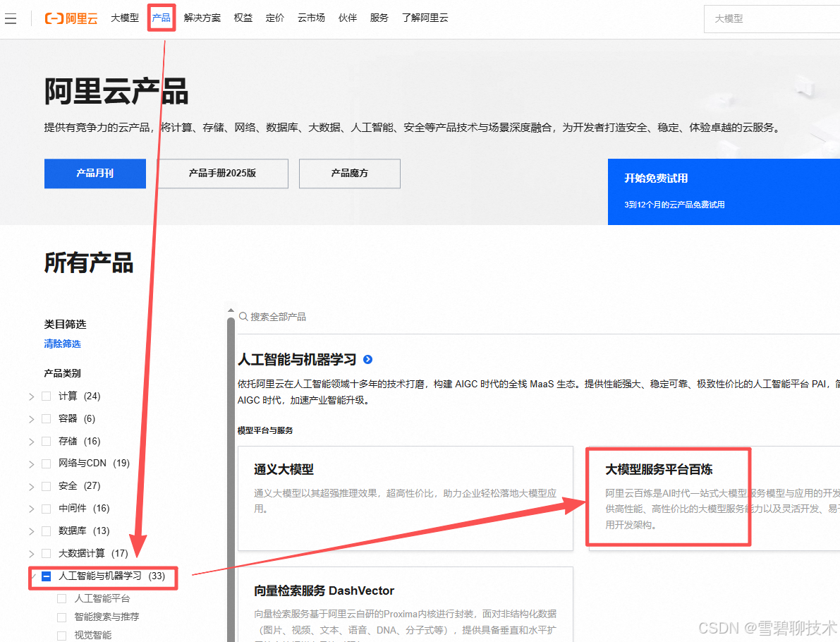Focus the top 大模型 search box
Image resolution: width=840 pixels, height=642 pixels.
coord(772,19)
